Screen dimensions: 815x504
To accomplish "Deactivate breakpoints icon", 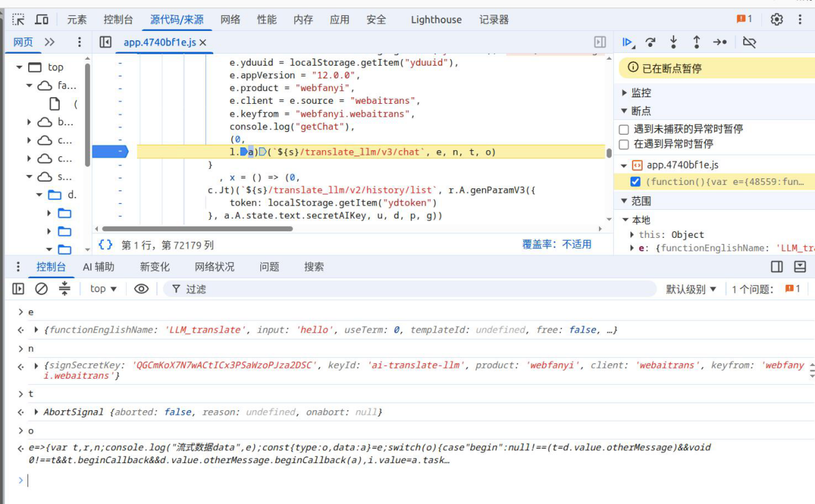I will tap(750, 42).
